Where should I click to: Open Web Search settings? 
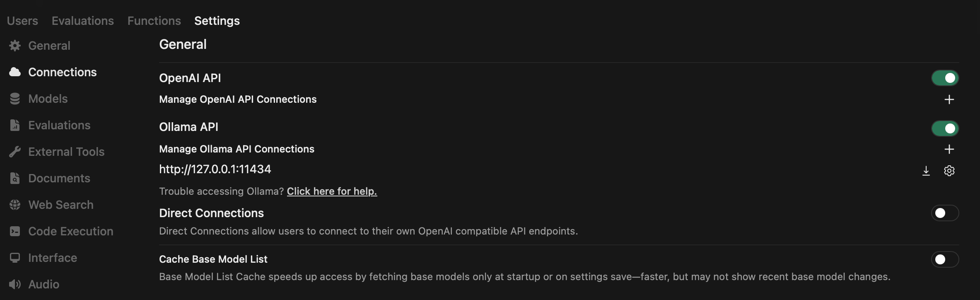60,204
